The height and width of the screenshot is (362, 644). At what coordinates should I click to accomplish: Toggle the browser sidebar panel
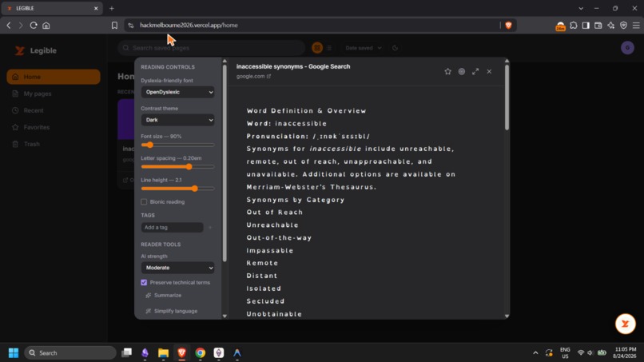coord(586,25)
